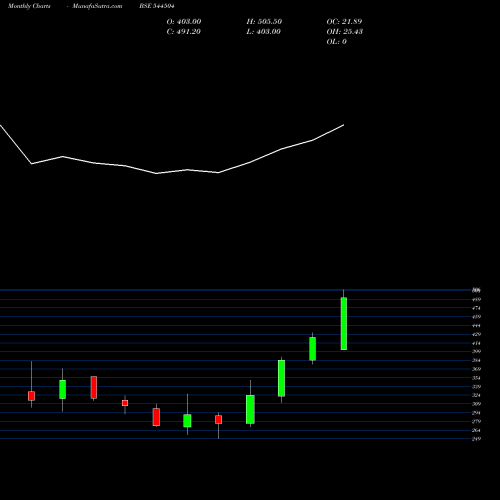The width and height of the screenshot is (500, 500).
Task: Click the 'O: 403.00' open value
Action: point(184,21)
